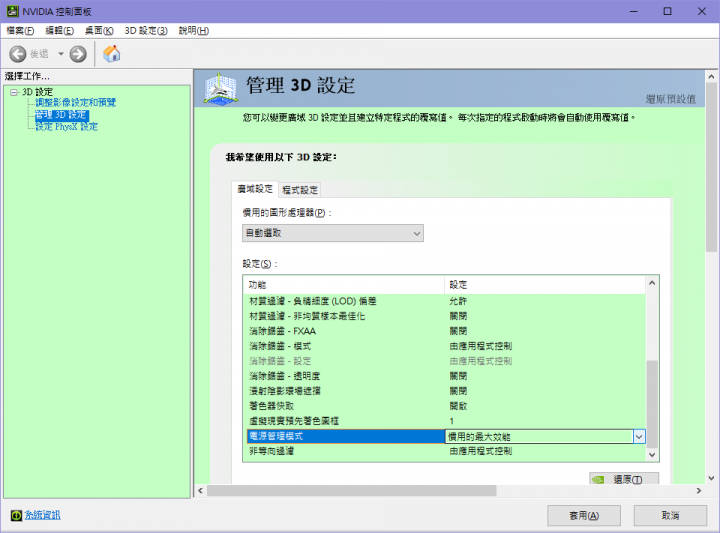
Task: Click the 允許 value for LOD bias
Action: click(458, 301)
